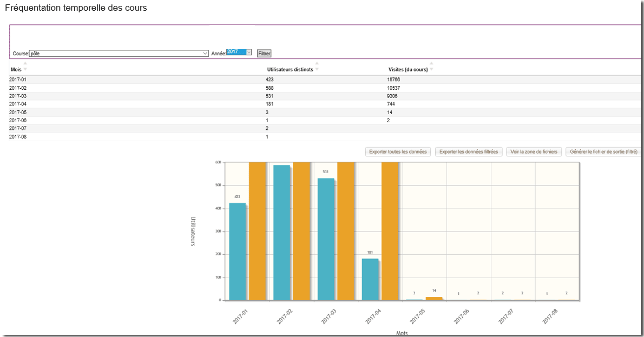
Task: Click Générer le fichier de sortie (filtré)
Action: (x=603, y=152)
